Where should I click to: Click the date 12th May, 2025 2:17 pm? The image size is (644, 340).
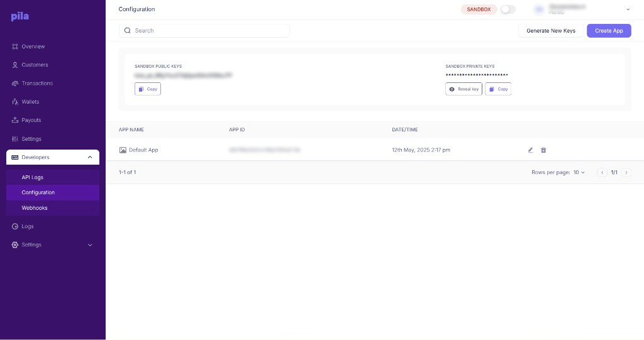pyautogui.click(x=421, y=150)
